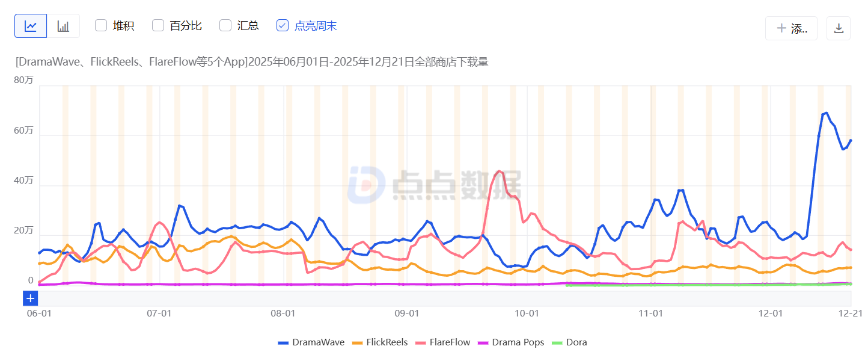Open the 添加 add-app button

click(791, 28)
